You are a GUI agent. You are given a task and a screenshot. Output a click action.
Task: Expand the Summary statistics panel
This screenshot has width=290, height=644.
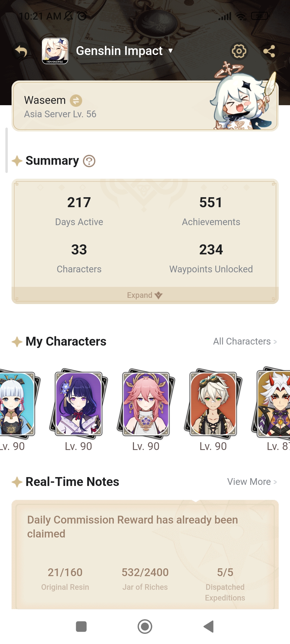(145, 295)
